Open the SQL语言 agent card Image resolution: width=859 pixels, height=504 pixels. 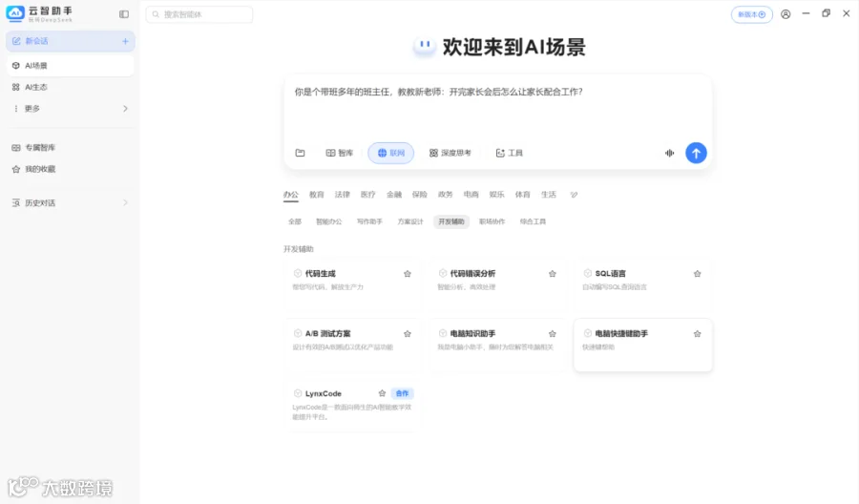(642, 284)
